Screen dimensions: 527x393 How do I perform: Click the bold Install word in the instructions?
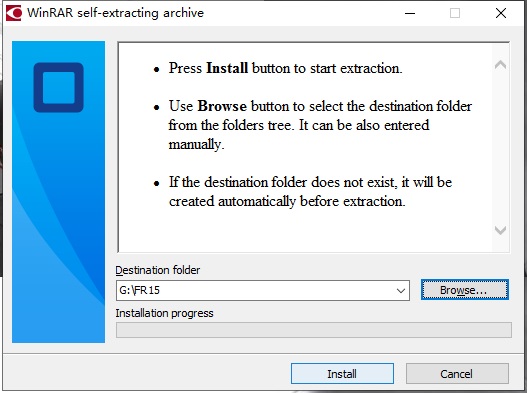click(x=227, y=68)
